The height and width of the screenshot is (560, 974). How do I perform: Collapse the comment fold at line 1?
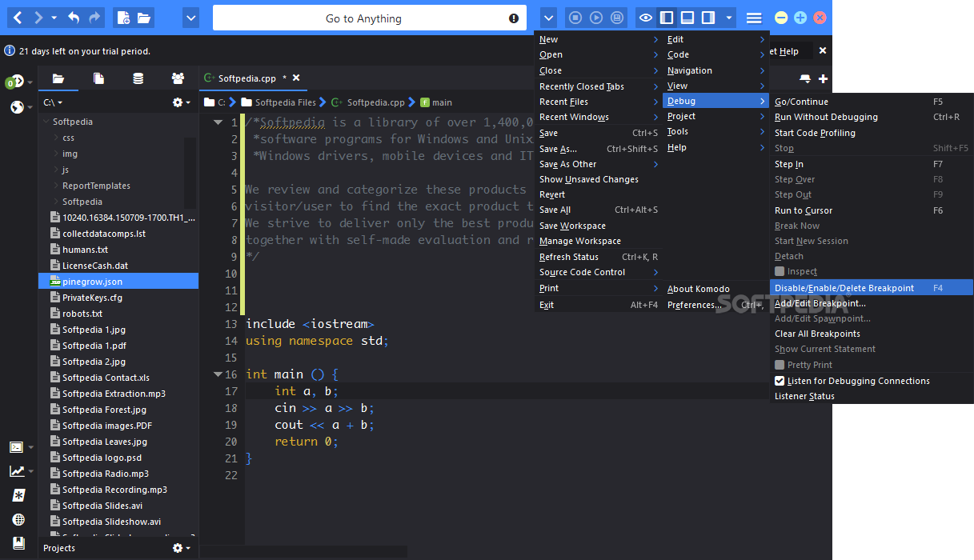pos(218,122)
